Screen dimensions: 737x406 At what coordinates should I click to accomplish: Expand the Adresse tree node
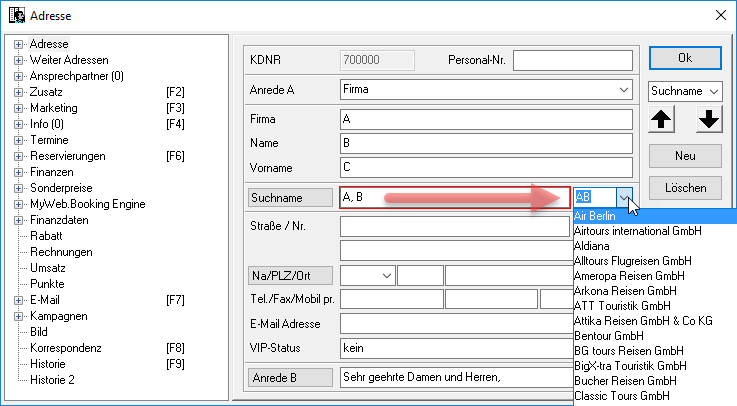coord(18,44)
